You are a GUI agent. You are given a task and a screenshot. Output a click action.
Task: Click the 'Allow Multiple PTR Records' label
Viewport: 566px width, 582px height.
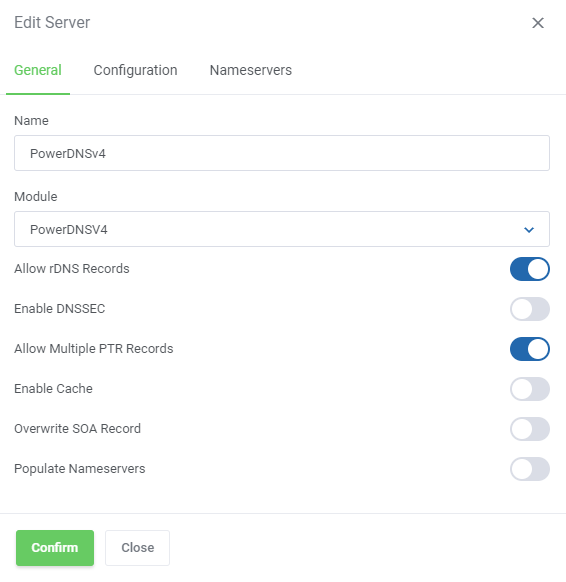(94, 349)
